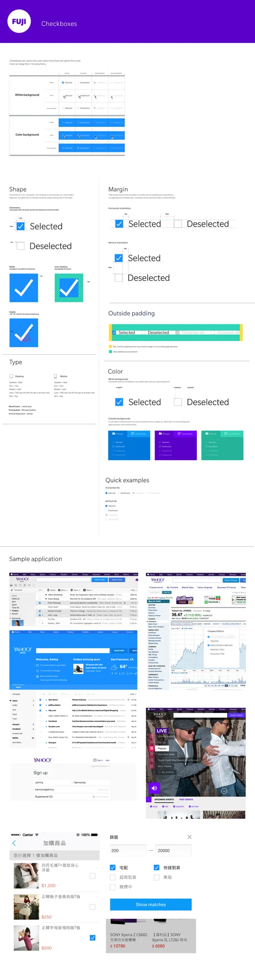This screenshot has width=255, height=980.
Task: Open the PAST EVENTS tab in Yahoo Screen
Action: (x=186, y=799)
